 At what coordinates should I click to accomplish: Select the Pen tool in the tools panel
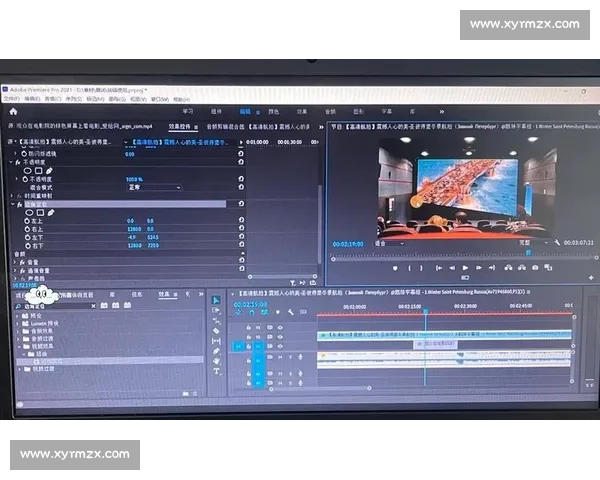click(x=216, y=351)
